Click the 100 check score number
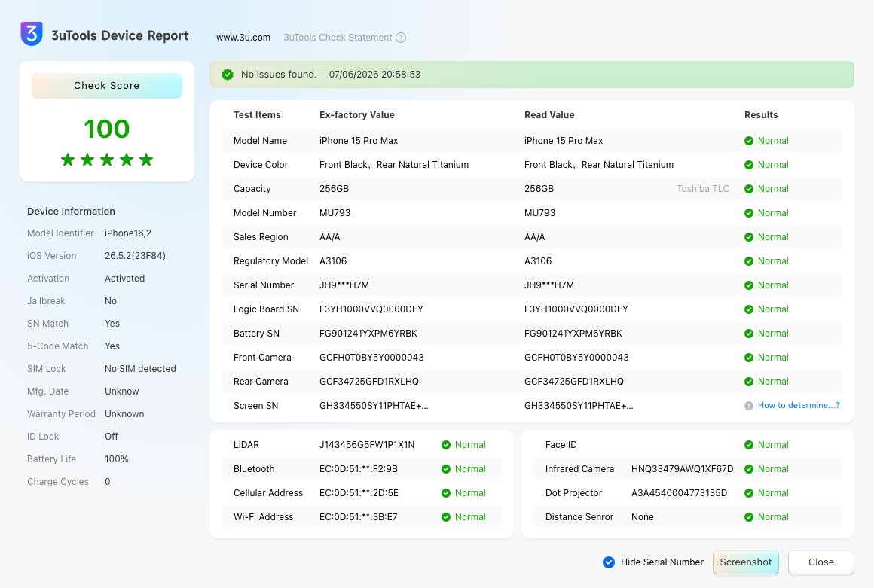This screenshot has width=874, height=588. [x=107, y=129]
